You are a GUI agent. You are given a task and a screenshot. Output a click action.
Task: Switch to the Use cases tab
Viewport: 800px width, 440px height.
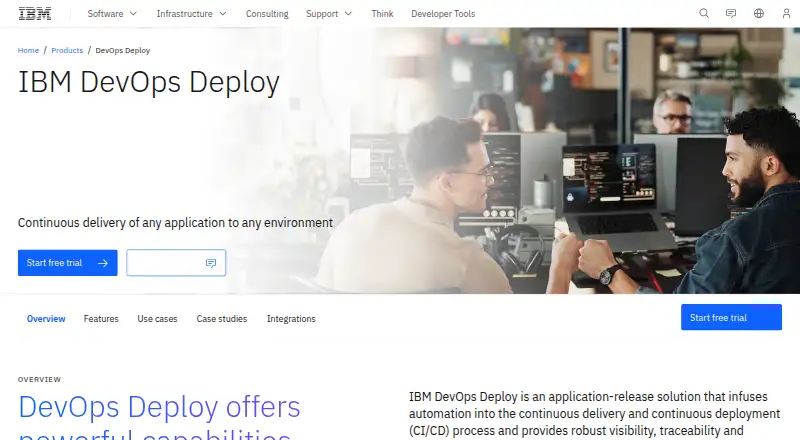point(157,319)
